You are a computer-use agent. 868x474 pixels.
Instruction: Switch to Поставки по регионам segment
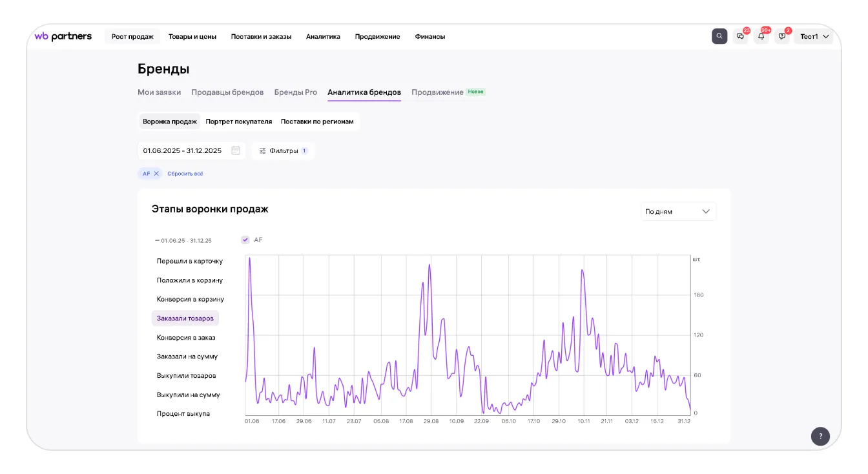pyautogui.click(x=317, y=121)
